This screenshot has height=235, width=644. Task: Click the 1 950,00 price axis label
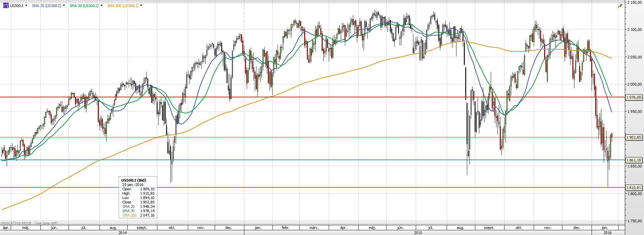click(635, 111)
